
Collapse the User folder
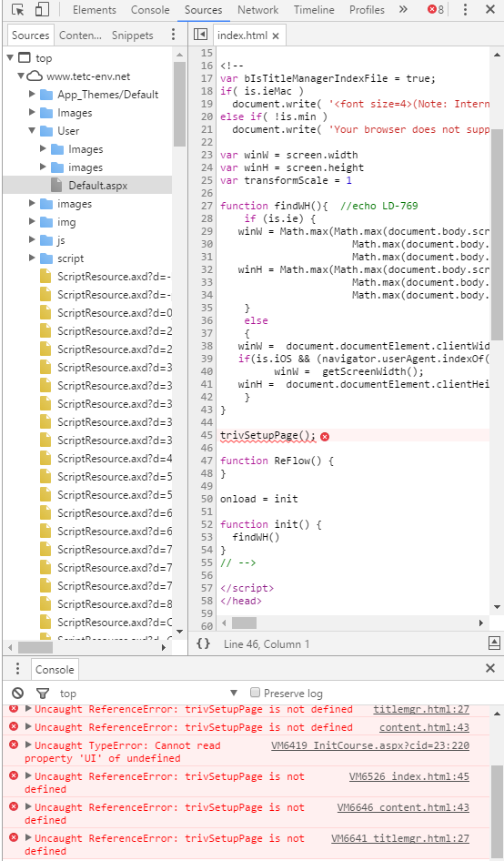[33, 131]
